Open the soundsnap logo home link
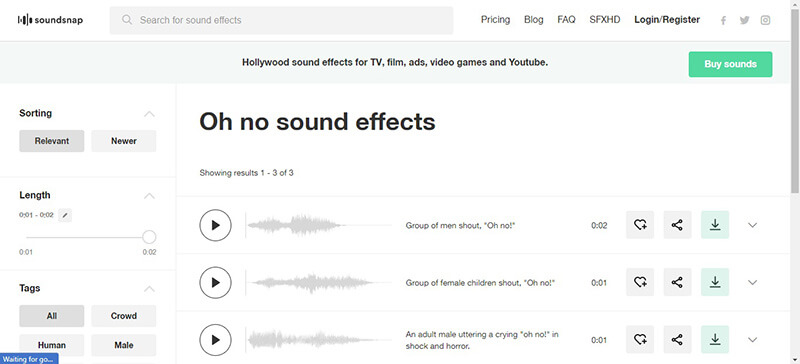The image size is (800, 364). [x=50, y=20]
